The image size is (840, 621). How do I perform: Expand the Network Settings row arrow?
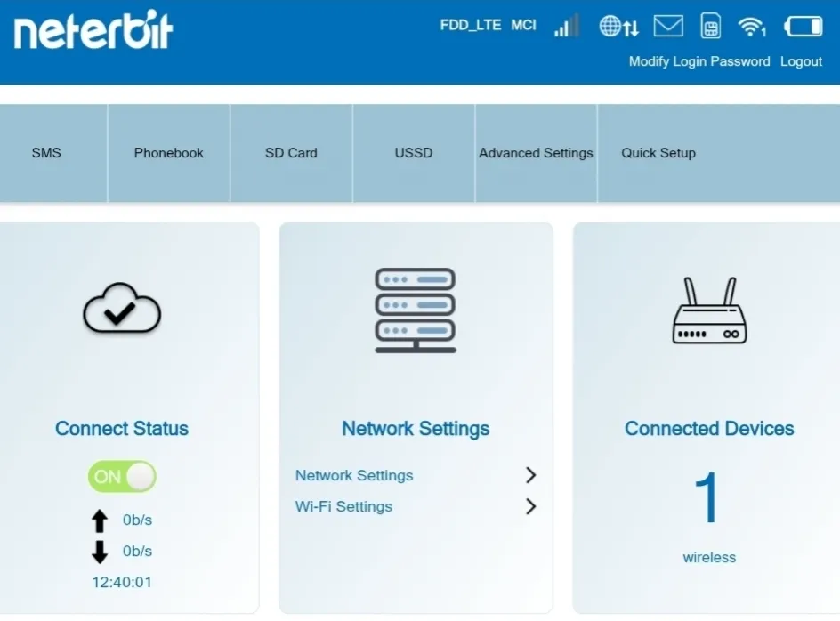pyautogui.click(x=530, y=475)
